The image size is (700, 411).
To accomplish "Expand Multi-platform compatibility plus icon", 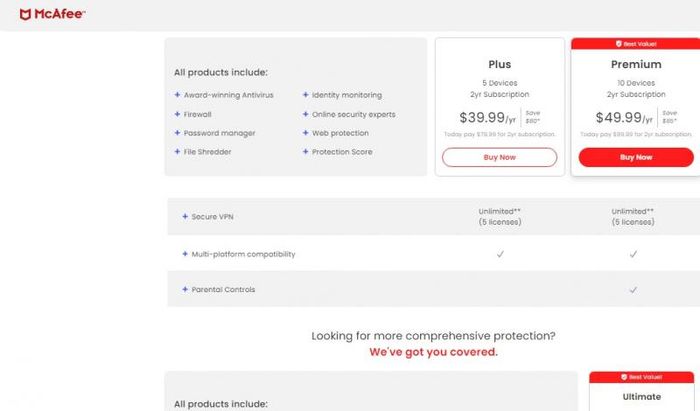I will point(185,254).
